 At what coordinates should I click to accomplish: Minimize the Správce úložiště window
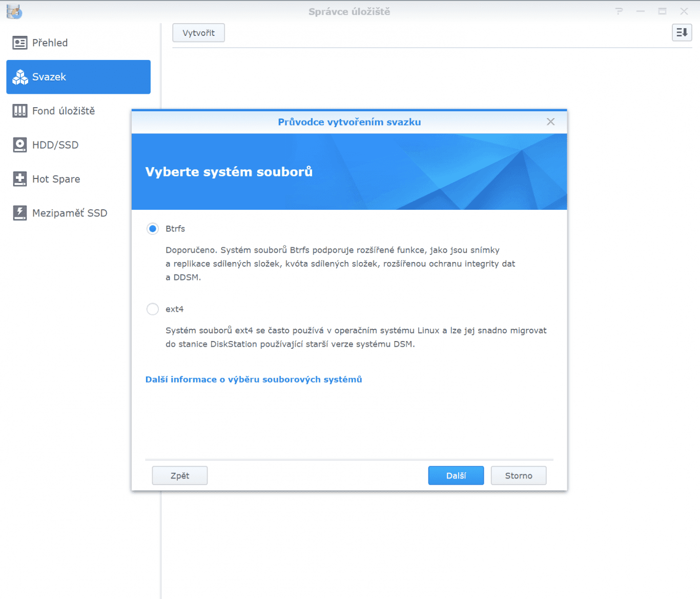[x=641, y=11]
